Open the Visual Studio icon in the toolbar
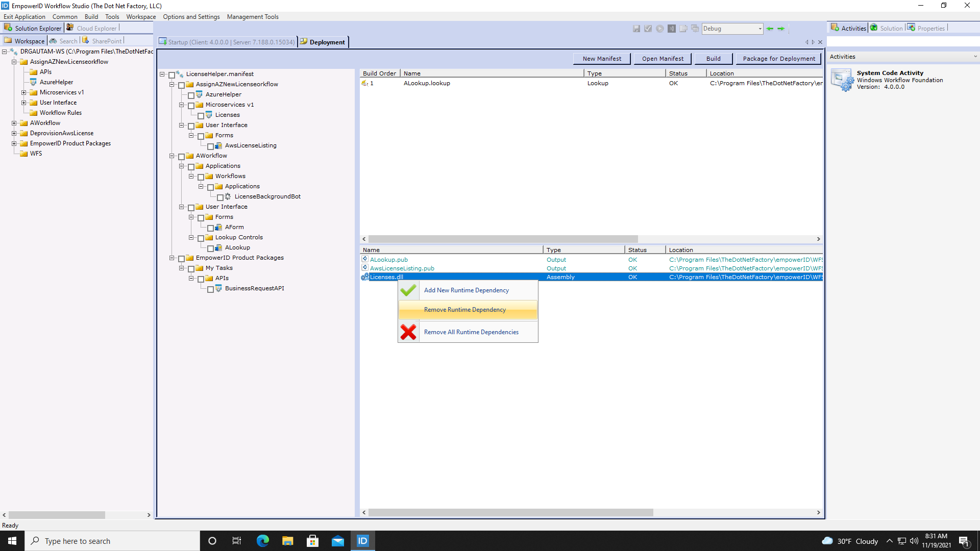This screenshot has width=980, height=551. [672, 29]
